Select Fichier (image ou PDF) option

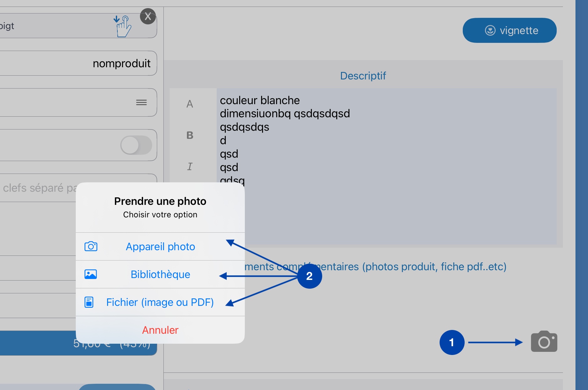tap(160, 302)
